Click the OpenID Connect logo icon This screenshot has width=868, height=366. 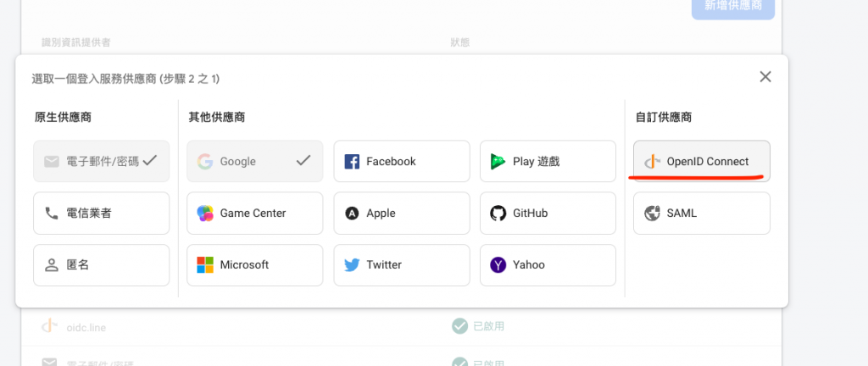point(652,162)
